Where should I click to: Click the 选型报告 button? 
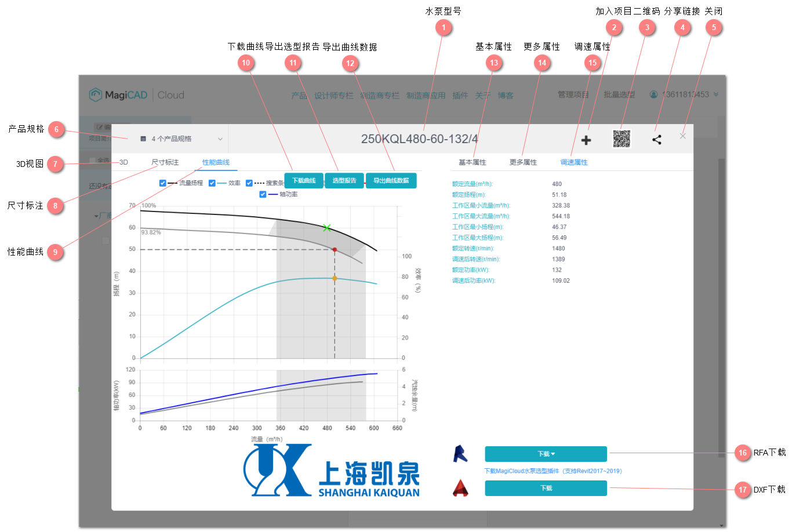click(x=344, y=181)
